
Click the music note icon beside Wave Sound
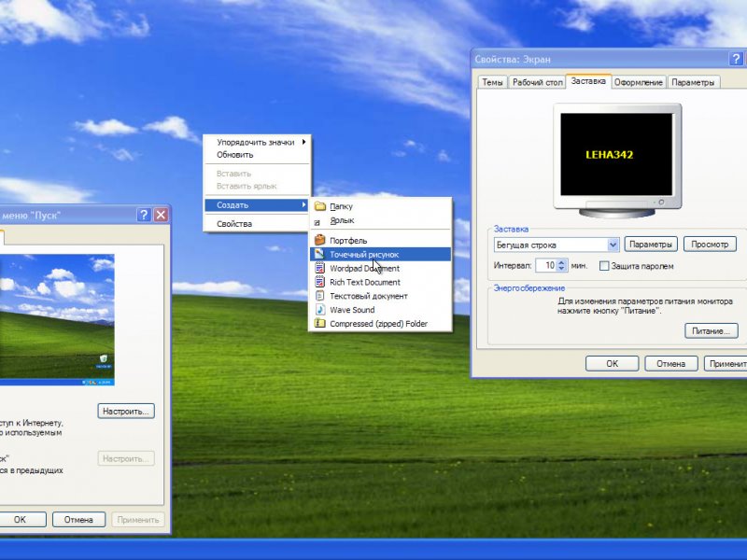[x=320, y=310]
